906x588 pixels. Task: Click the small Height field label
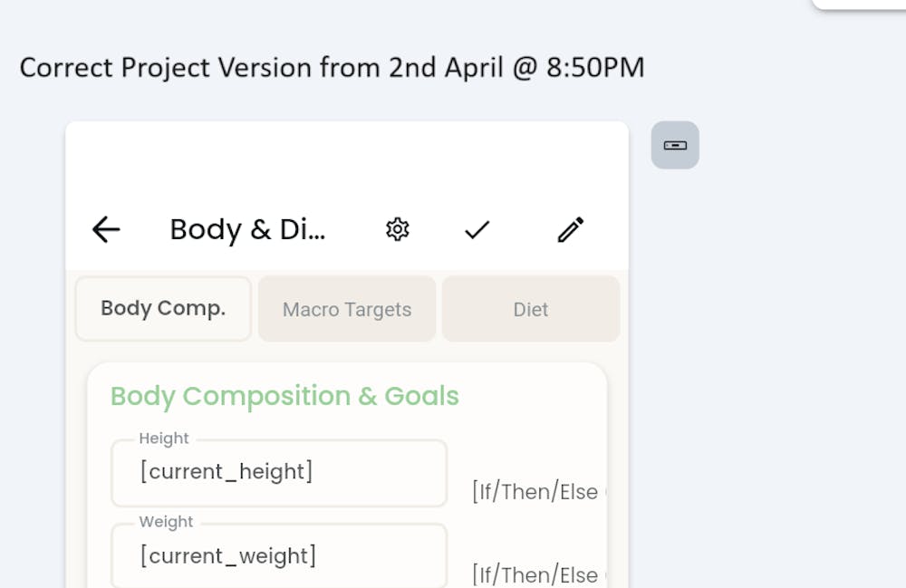tap(164, 439)
